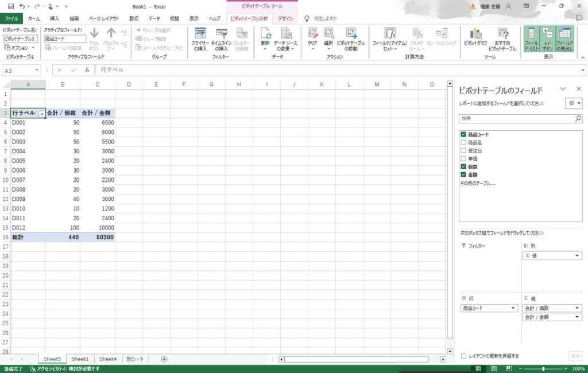The image size is (588, 373).
Task: Click the ピボットグラフ (PivotChart) icon
Action: (x=475, y=34)
